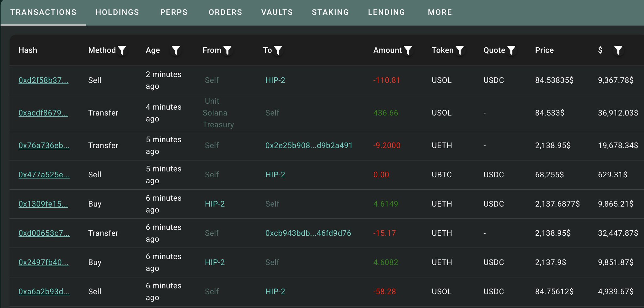Open transaction hash 0xd2f58b37
The width and height of the screenshot is (644, 308).
click(x=43, y=80)
